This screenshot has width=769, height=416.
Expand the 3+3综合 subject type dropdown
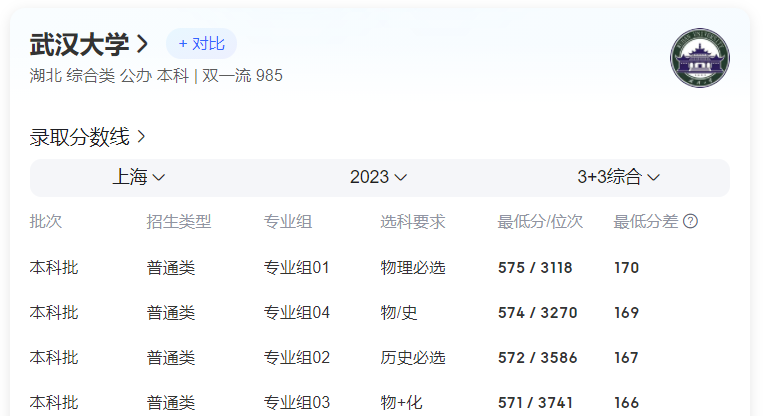[618, 177]
